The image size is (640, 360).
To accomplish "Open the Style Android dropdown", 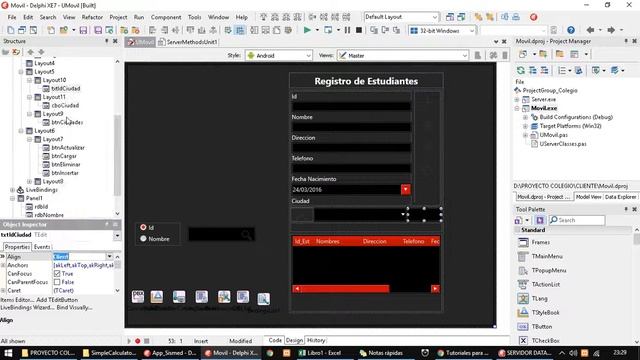I will click(x=279, y=56).
